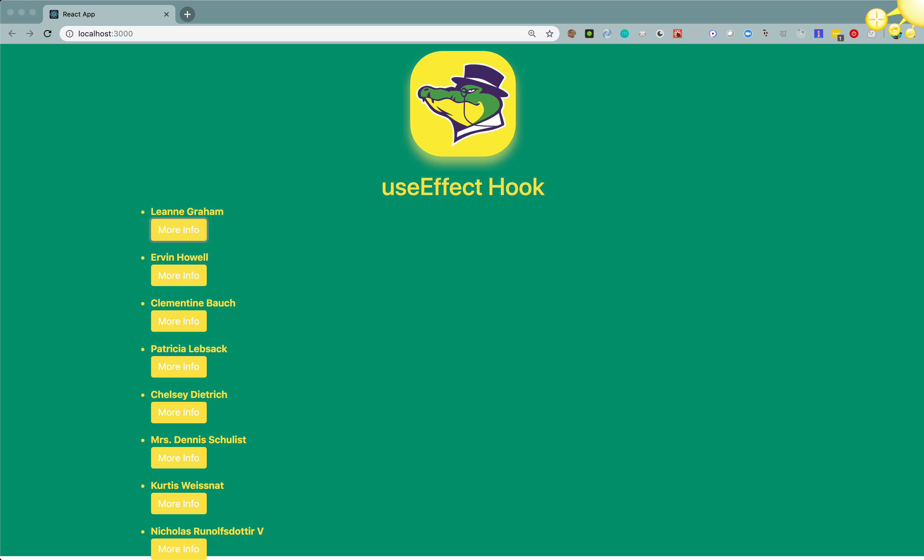Image resolution: width=924 pixels, height=560 pixels.
Task: Click More Info for Leanne Graham
Action: (x=179, y=230)
